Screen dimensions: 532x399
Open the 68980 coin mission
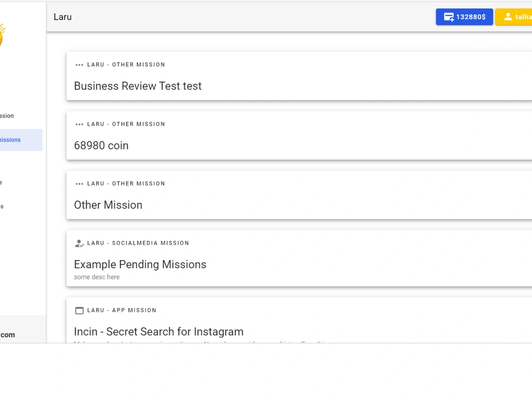coord(101,145)
